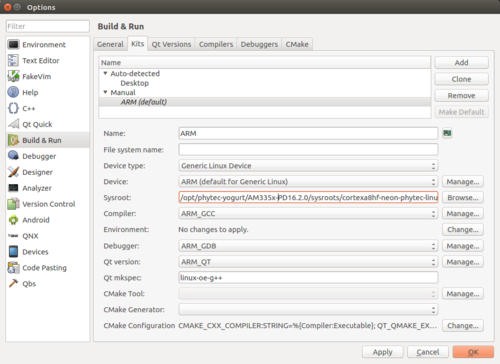Click the Help category icon
Screen dimensions: 500x364
[13, 92]
